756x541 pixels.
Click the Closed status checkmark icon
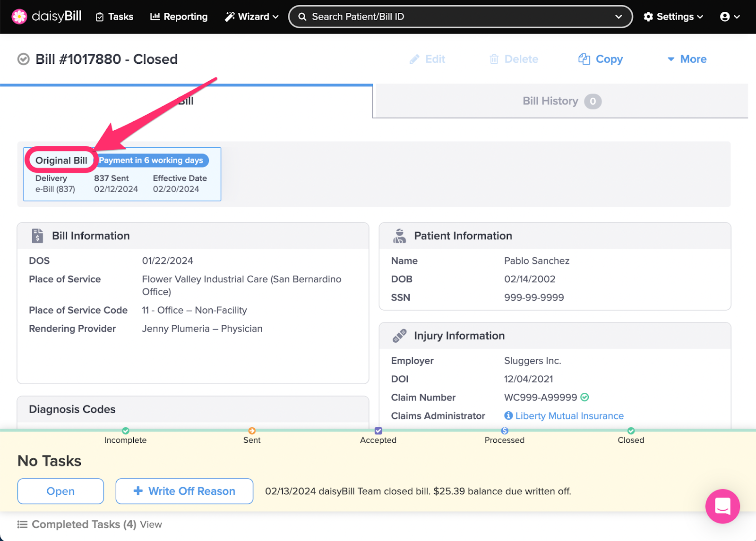631,431
